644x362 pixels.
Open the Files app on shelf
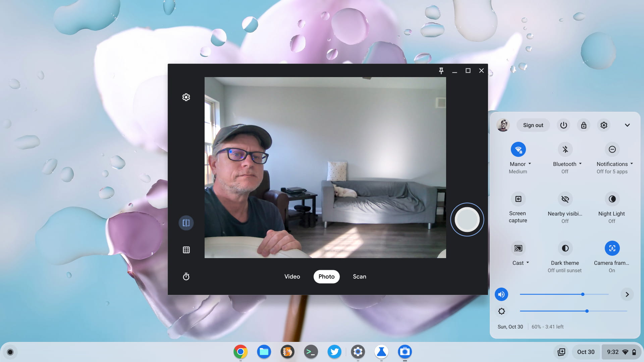[264, 352]
